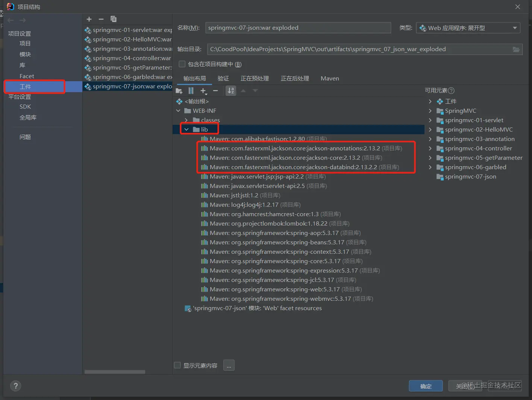
Task: Remove element from output layout
Action: [215, 91]
